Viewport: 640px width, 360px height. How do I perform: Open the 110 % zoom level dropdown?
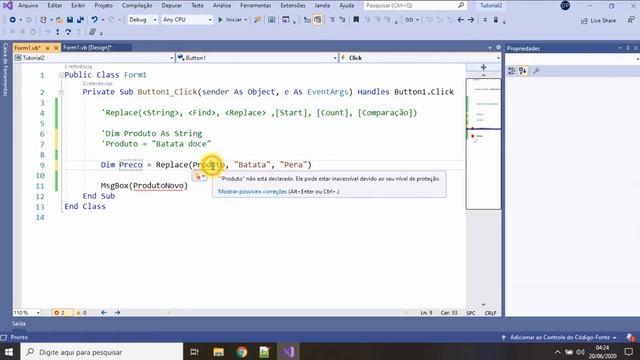[27, 313]
